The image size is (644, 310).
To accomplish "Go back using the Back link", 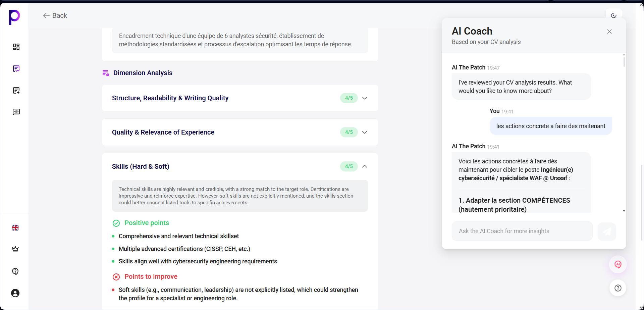I will [x=55, y=15].
